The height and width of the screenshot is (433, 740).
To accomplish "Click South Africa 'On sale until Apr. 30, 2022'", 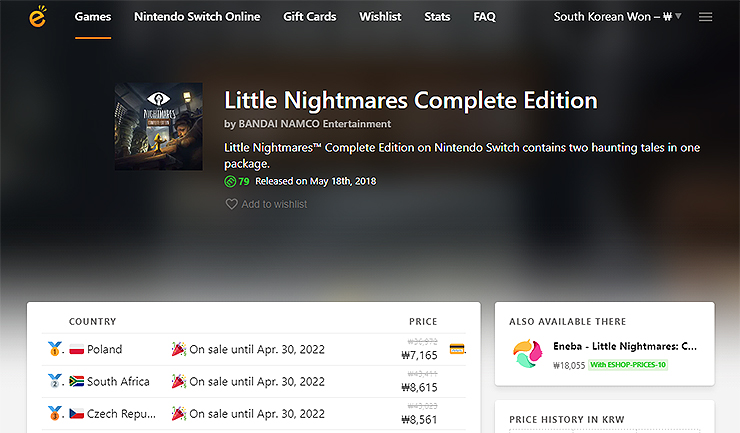I will (x=257, y=382).
